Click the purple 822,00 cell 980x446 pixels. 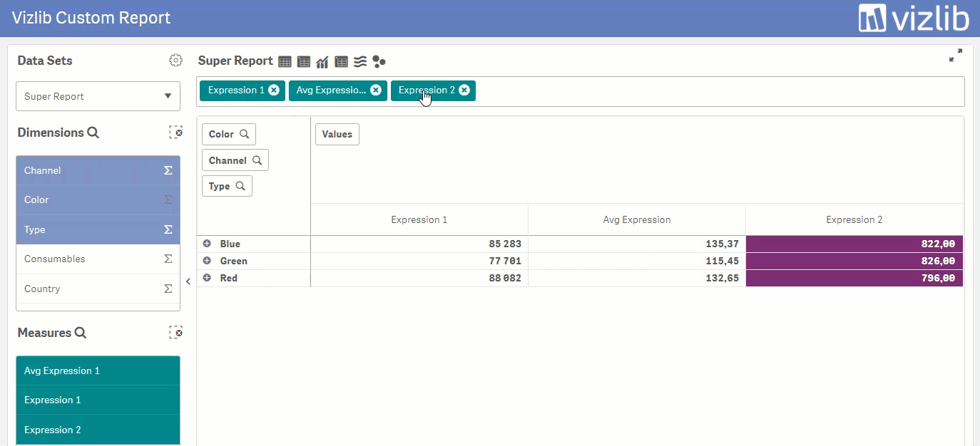pos(854,244)
